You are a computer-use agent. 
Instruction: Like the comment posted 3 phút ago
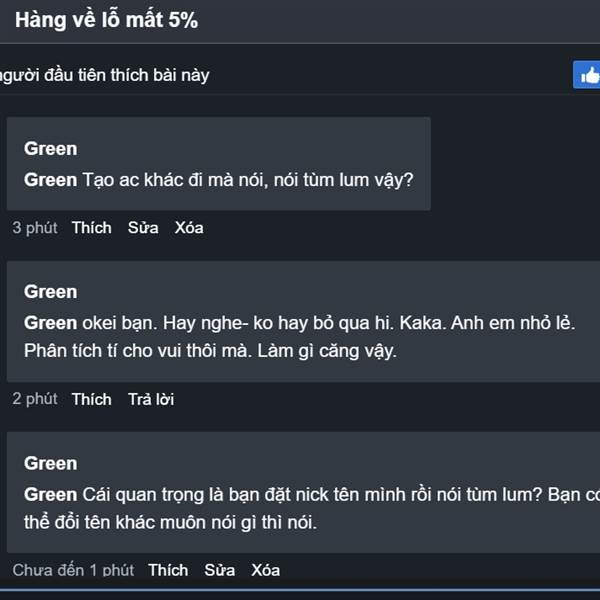coord(91,228)
